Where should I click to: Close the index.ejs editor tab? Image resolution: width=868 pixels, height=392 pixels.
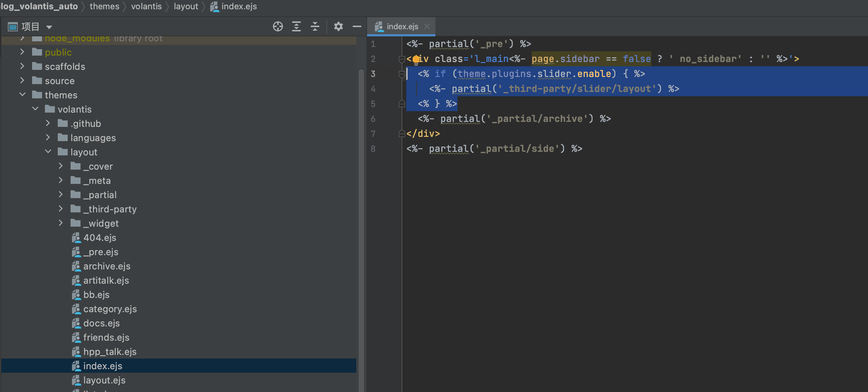427,26
